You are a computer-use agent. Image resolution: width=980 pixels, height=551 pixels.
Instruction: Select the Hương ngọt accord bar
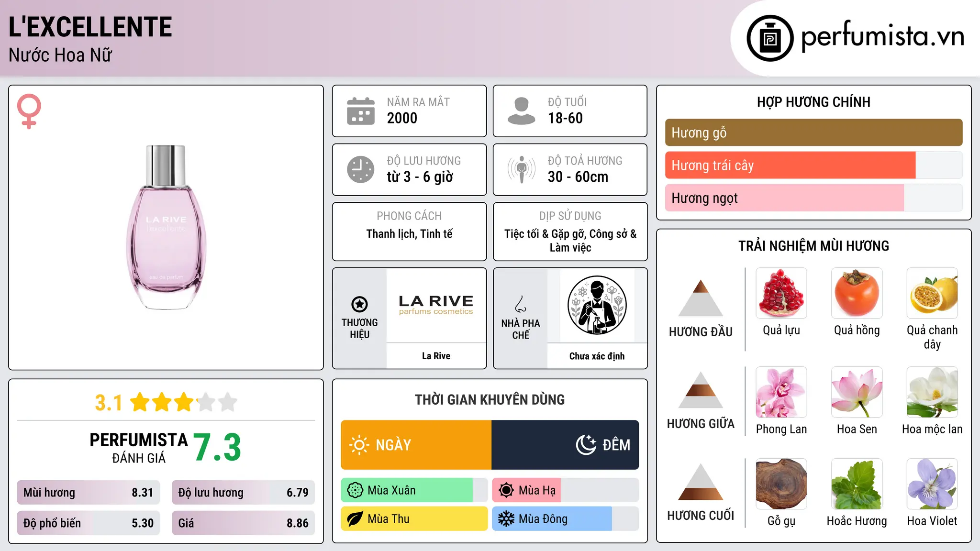point(814,198)
